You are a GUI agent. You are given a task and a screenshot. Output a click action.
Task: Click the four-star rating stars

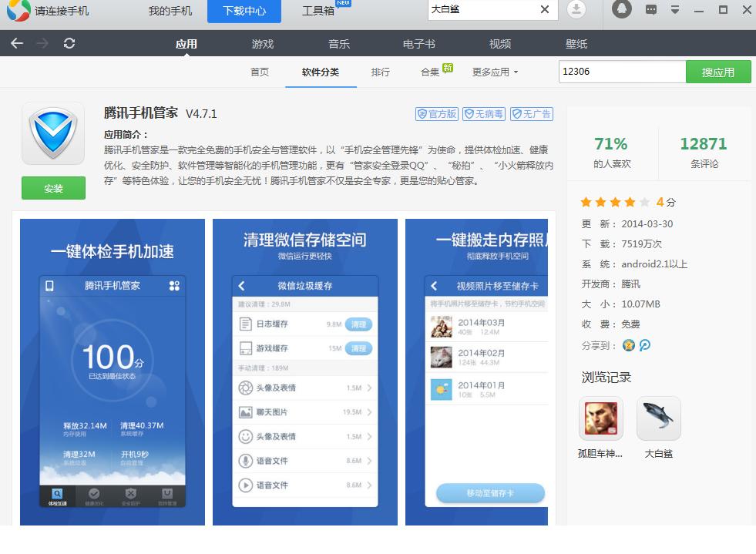coord(615,202)
